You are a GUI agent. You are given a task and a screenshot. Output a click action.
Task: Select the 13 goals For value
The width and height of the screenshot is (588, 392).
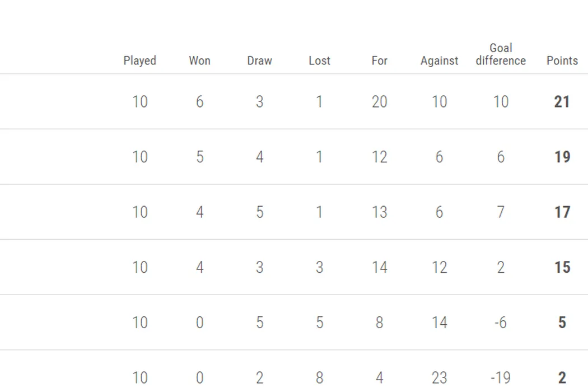click(x=379, y=212)
